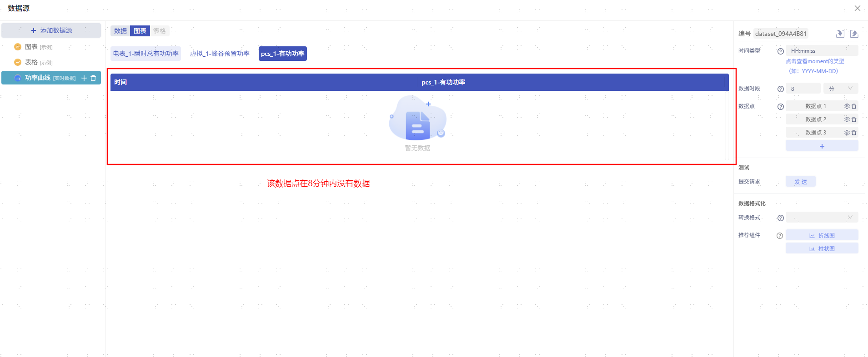868x357 pixels.
Task: Select the 电表_1-瞬时总有功功率 tab
Action: click(146, 54)
